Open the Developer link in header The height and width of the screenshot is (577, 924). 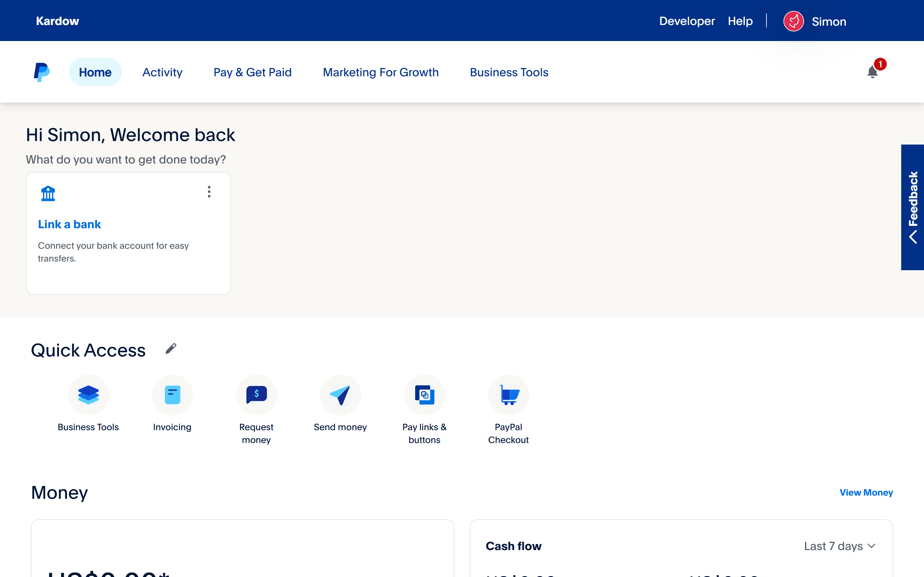[687, 21]
